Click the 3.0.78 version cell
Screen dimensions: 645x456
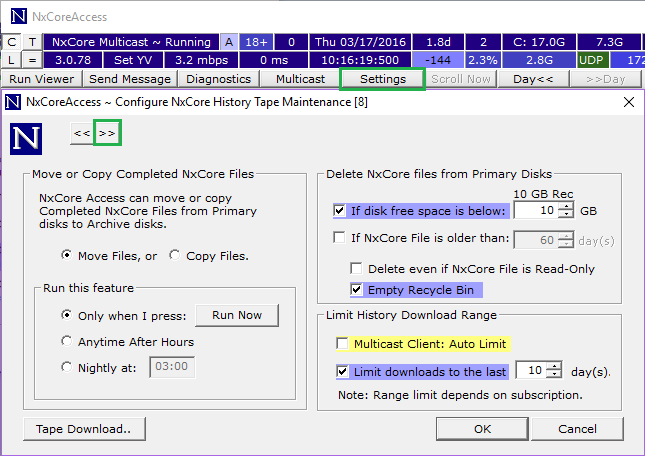[73, 60]
